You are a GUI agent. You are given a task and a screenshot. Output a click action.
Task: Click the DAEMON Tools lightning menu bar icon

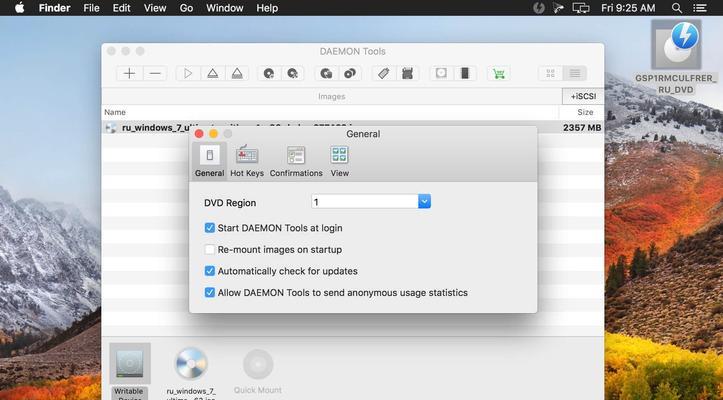pyautogui.click(x=539, y=8)
